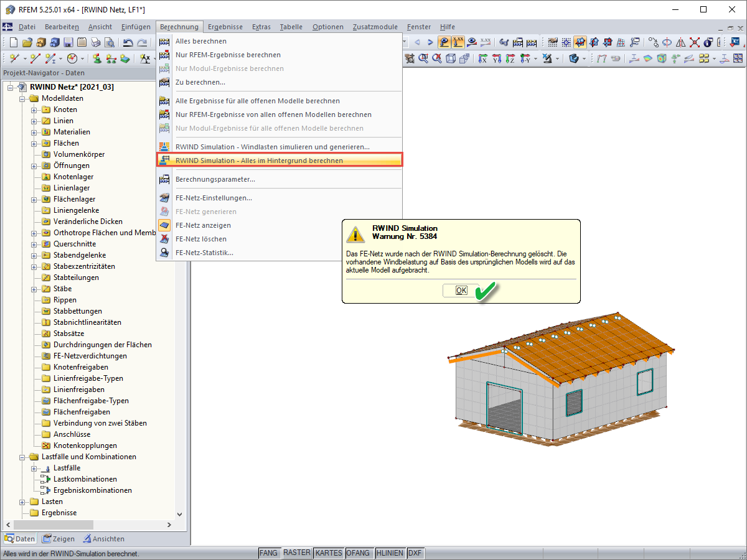Expand the Querschnitte tree node
Image resolution: width=747 pixels, height=560 pixels.
(34, 244)
